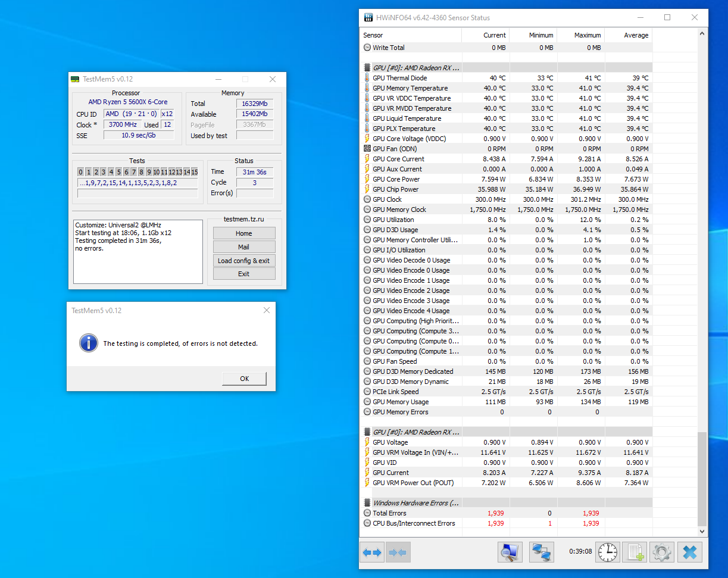Click the GPU Memory Errors row icon
The width and height of the screenshot is (728, 578).
[x=367, y=412]
